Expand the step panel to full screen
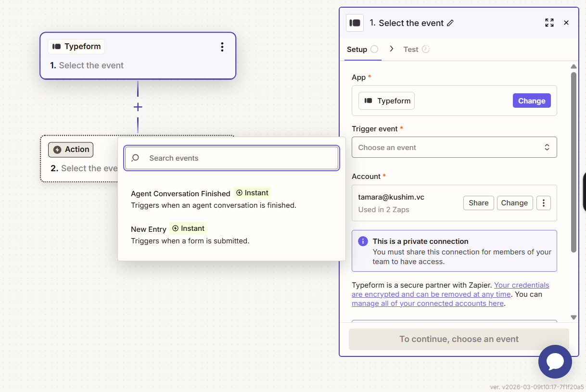586x392 pixels. (549, 23)
